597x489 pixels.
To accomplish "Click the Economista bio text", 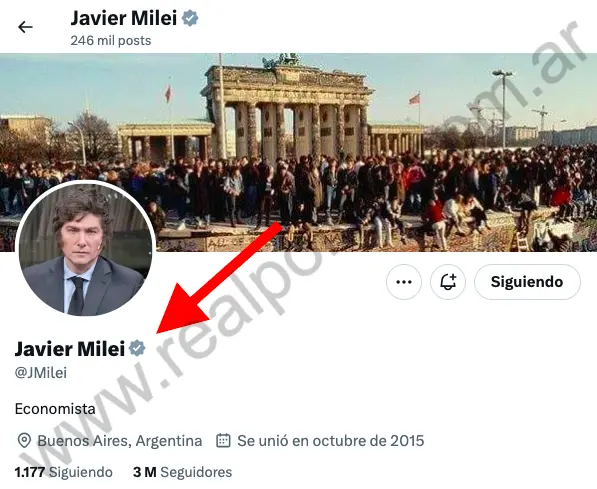I will (55, 409).
